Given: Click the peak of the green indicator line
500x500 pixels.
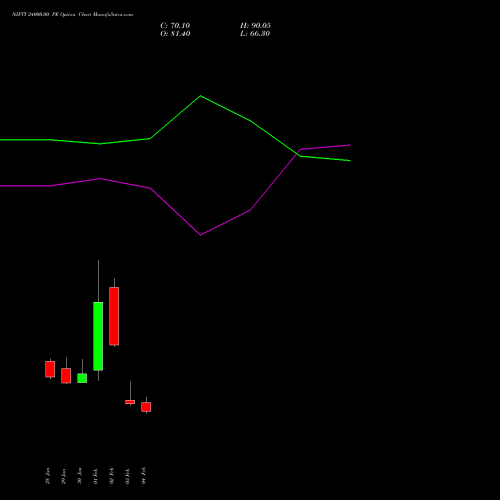Looking at the screenshot, I should [x=200, y=96].
